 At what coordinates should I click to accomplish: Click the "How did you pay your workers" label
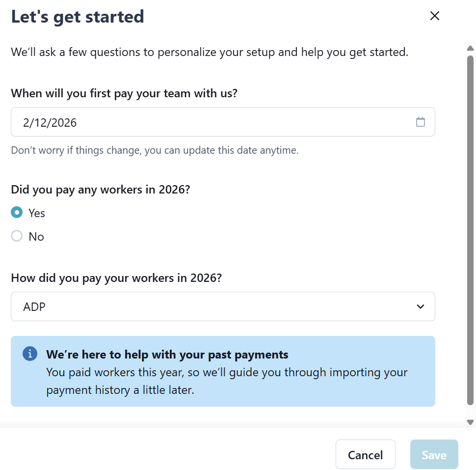tap(116, 278)
